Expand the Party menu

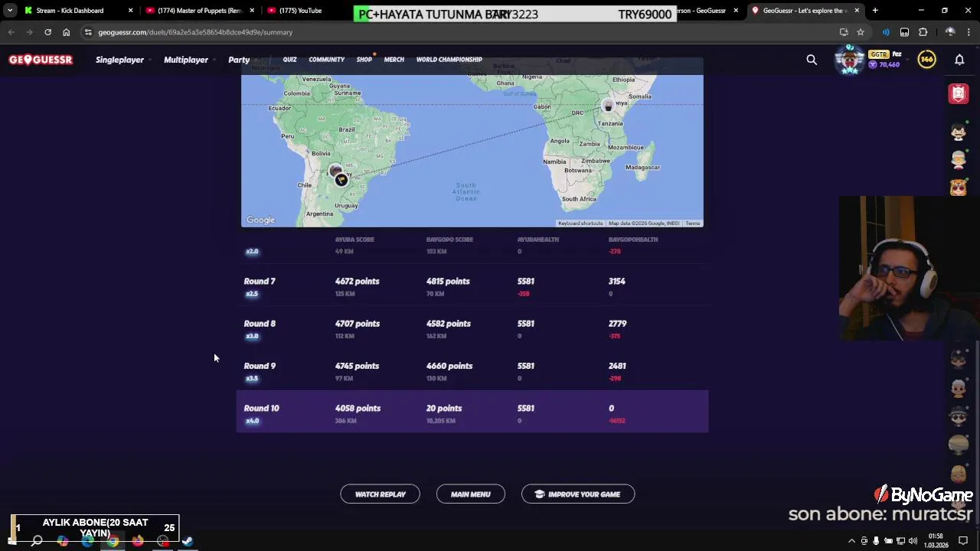[x=239, y=60]
